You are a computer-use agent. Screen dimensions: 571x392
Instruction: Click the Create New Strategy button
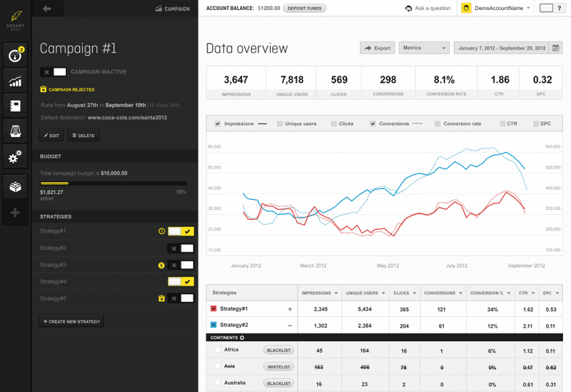tap(71, 321)
